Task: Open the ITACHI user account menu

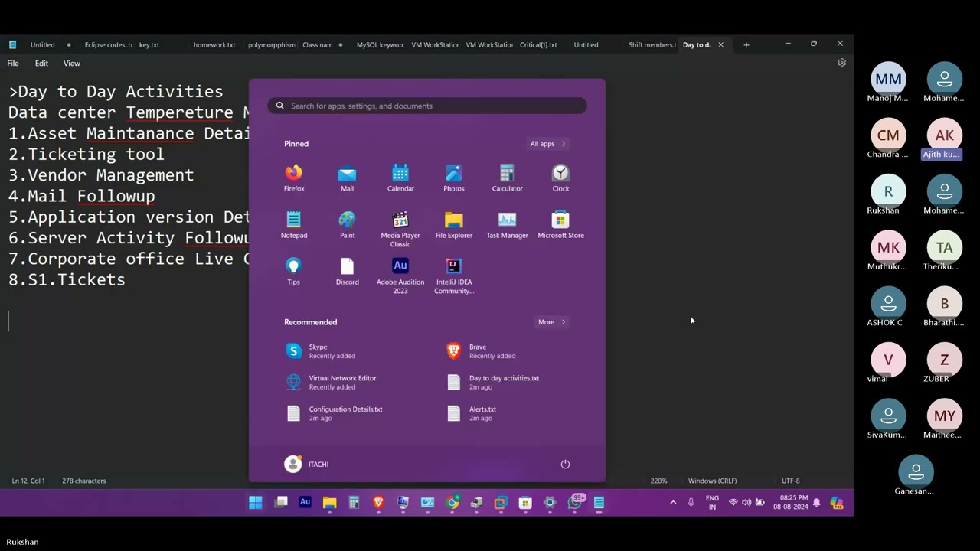Action: point(306,464)
